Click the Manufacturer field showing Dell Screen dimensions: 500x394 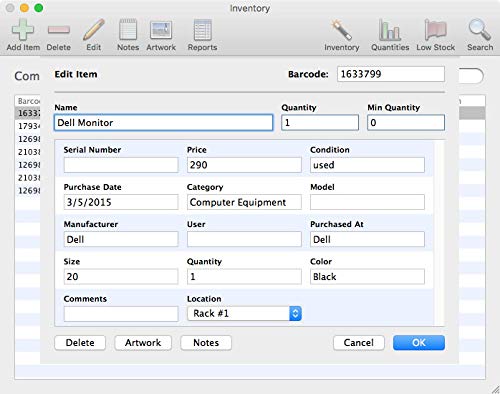121,239
